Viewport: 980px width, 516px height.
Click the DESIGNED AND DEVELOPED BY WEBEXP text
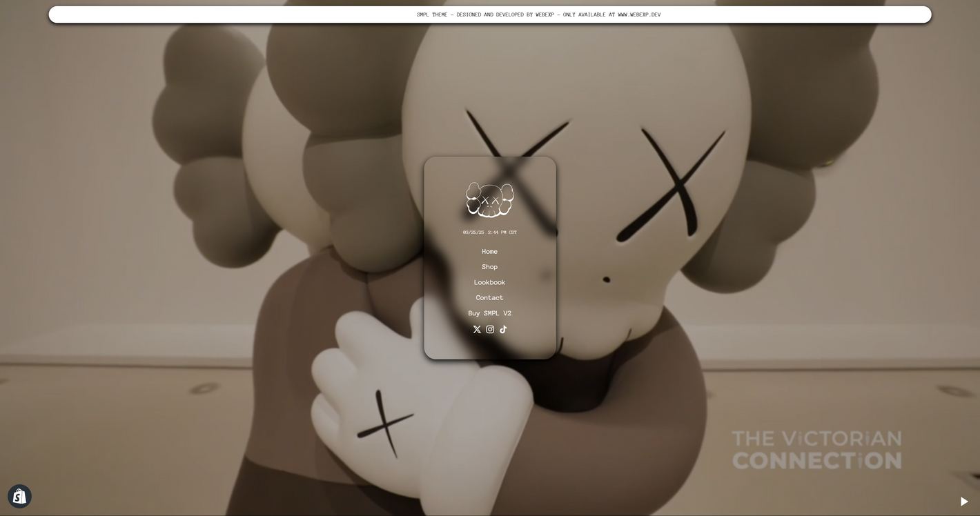pos(505,14)
